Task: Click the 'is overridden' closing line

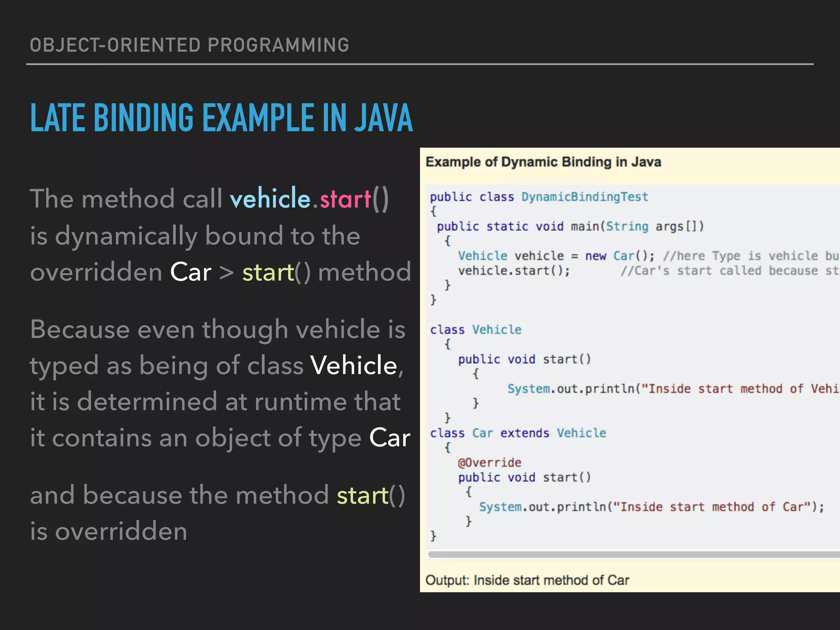Action: [109, 532]
